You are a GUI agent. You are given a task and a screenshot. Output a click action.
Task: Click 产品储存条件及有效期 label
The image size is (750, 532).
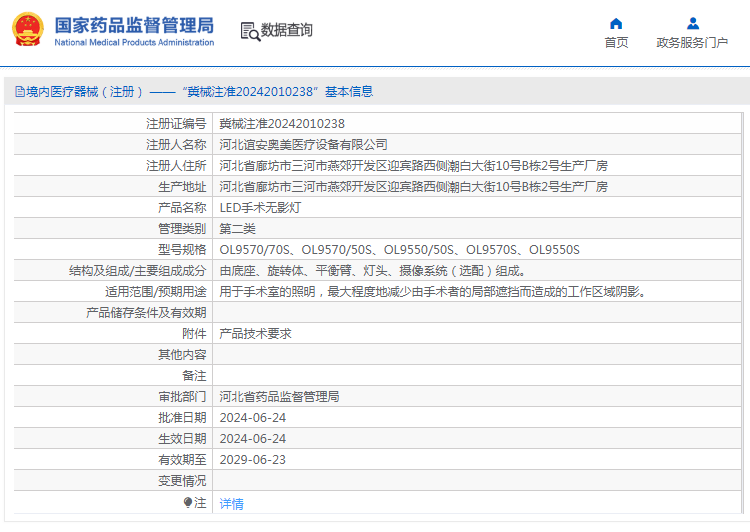(x=146, y=313)
